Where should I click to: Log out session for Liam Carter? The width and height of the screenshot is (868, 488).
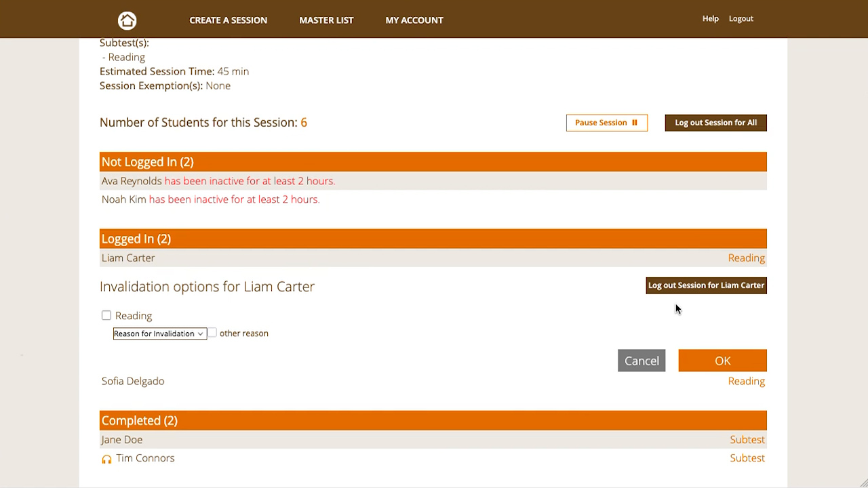pos(706,285)
